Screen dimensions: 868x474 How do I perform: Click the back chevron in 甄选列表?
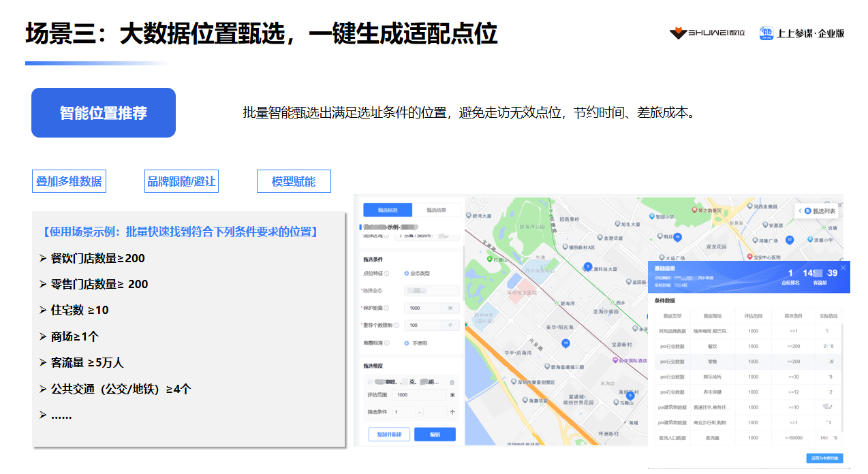click(x=800, y=211)
